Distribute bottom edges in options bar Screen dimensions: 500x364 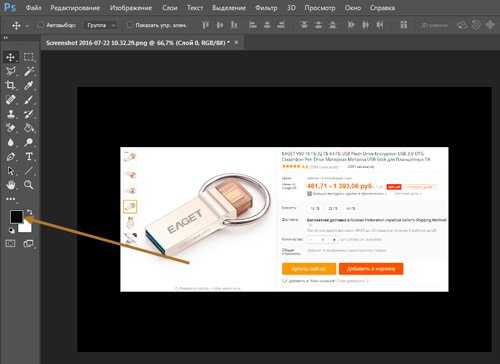[x=332, y=25]
